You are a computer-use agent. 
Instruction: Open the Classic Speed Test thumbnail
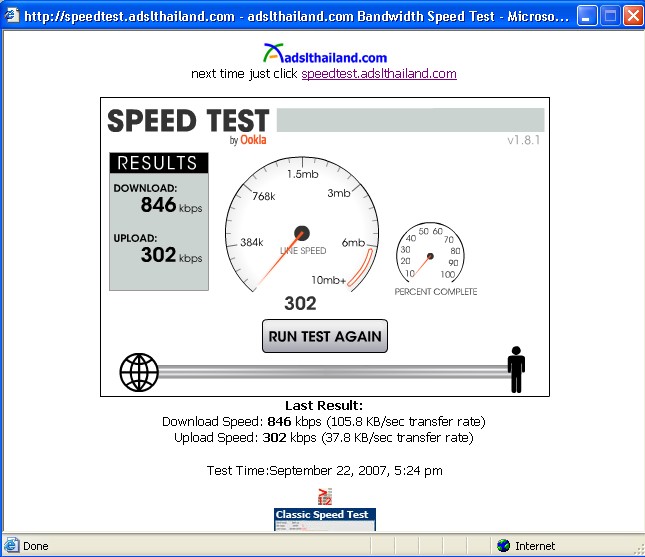[x=325, y=520]
